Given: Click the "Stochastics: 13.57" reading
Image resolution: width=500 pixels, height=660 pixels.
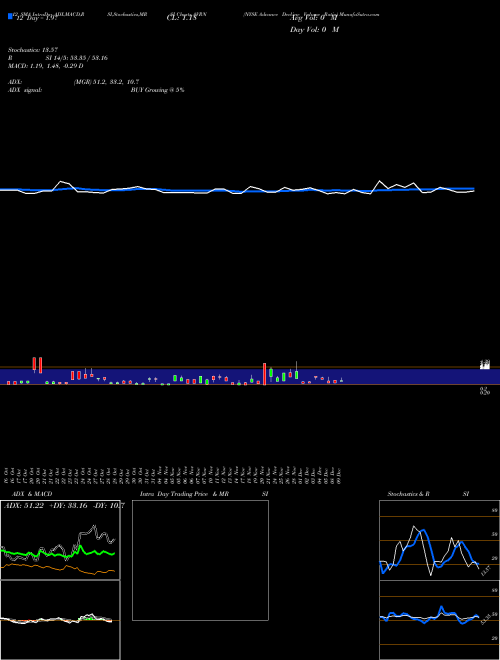Looking at the screenshot, I should pyautogui.click(x=32, y=50).
